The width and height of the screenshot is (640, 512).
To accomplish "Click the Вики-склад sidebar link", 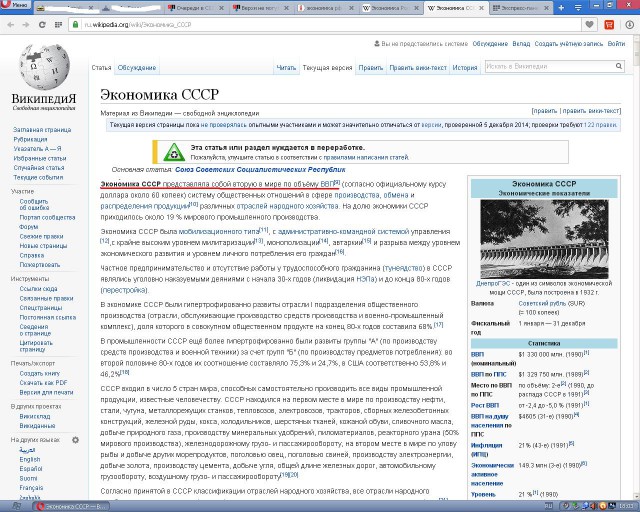I will (x=35, y=416).
